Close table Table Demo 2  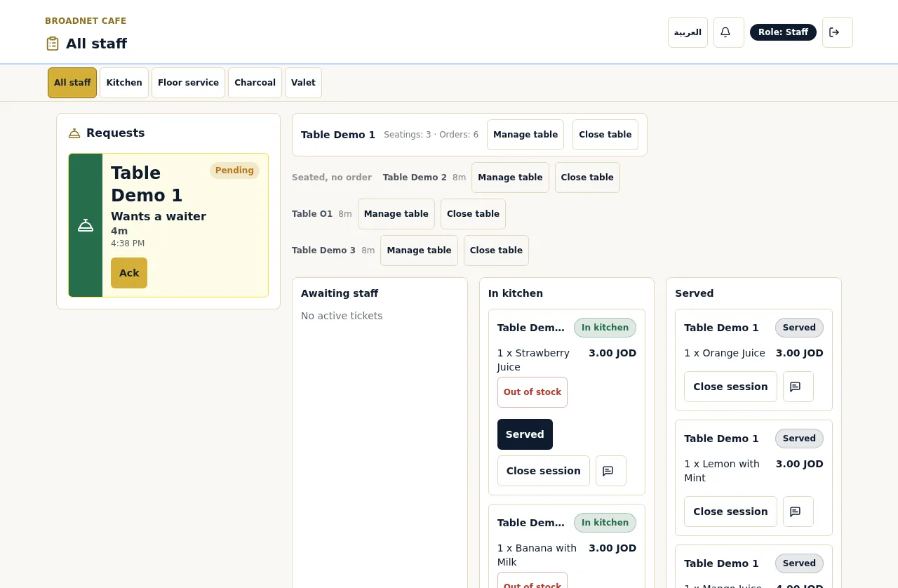587,178
